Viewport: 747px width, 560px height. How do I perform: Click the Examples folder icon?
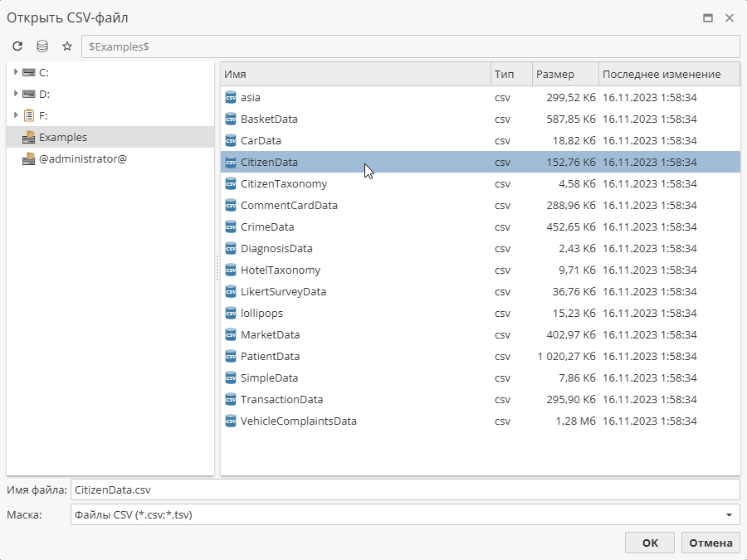tap(29, 137)
